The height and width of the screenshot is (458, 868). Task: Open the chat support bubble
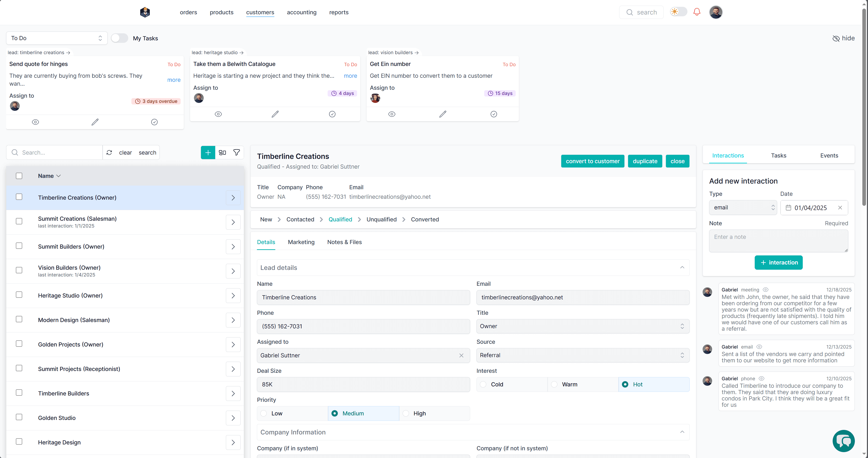point(843,441)
